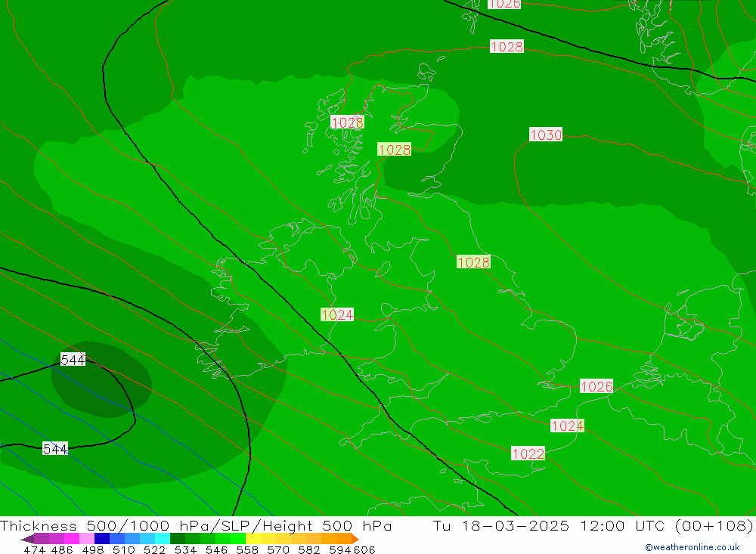756x554 pixels.
Task: Click the 1024 label over the Irish Sea
Action: point(337,315)
